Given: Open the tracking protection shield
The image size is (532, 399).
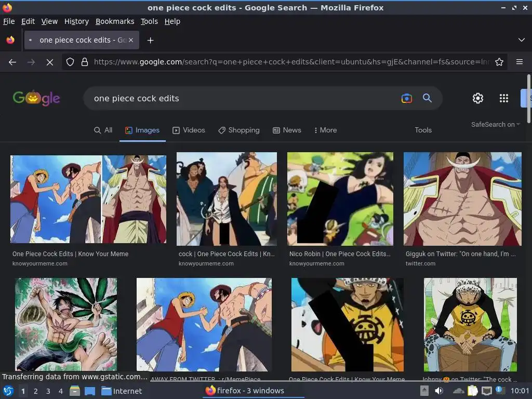Looking at the screenshot, I should click(70, 62).
